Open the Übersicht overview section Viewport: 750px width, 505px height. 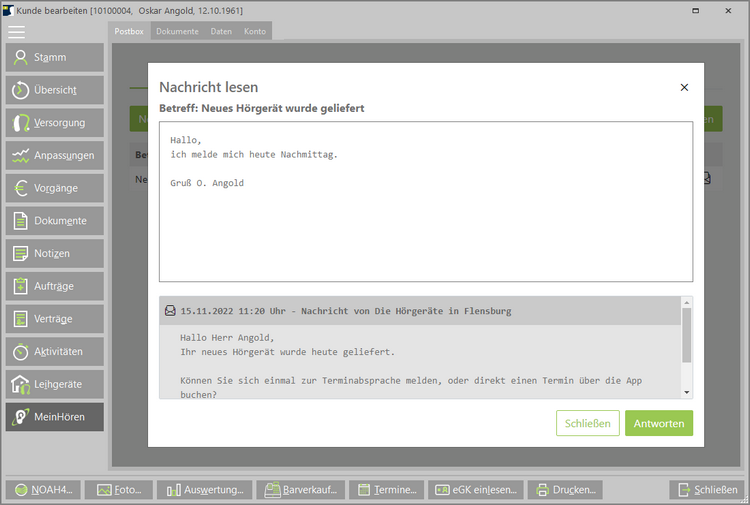coord(54,90)
